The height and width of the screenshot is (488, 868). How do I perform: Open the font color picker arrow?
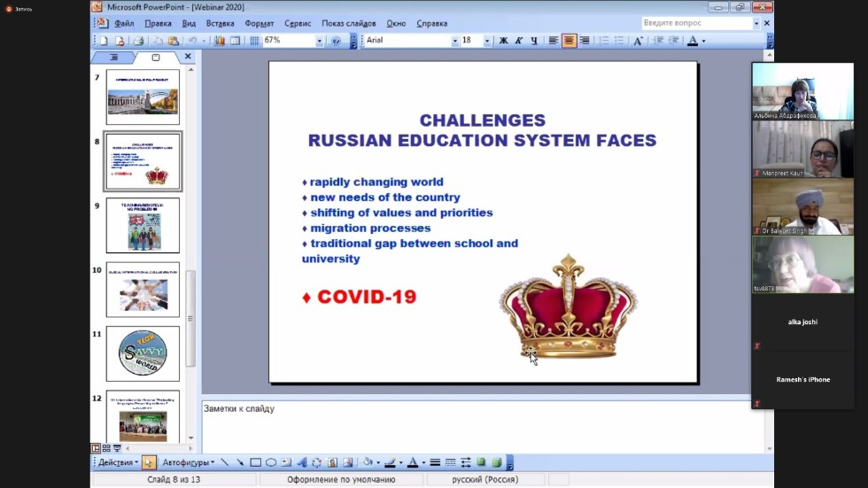[703, 41]
